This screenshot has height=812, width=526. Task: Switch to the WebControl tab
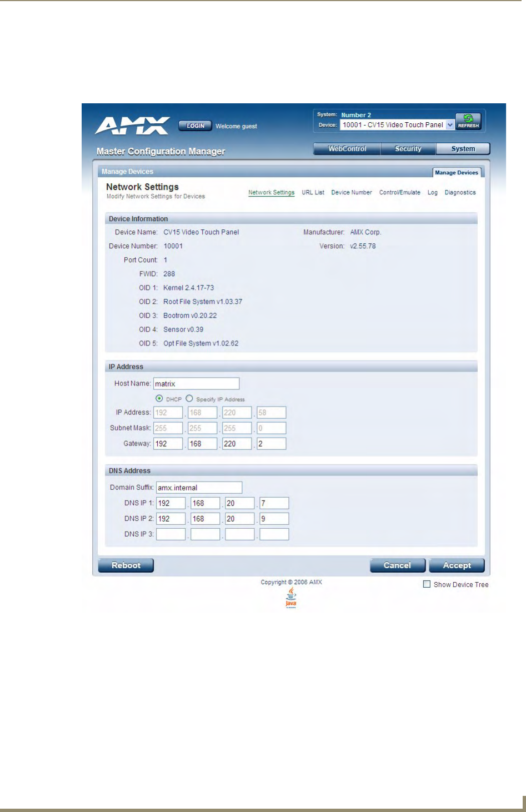coord(347,149)
